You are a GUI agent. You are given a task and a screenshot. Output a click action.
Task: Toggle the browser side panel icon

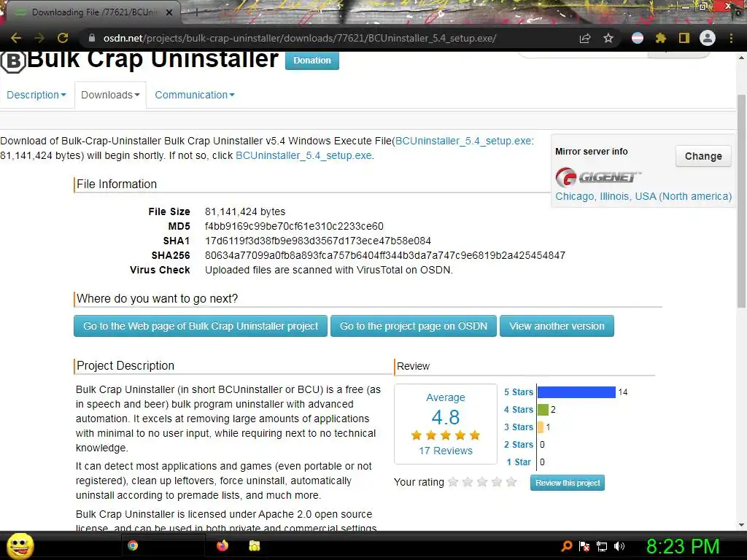point(684,38)
